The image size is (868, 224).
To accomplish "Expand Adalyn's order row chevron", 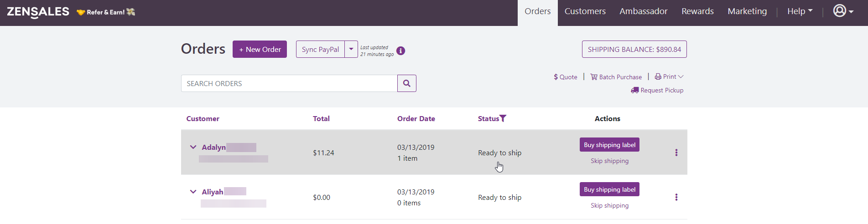I will pos(193,147).
